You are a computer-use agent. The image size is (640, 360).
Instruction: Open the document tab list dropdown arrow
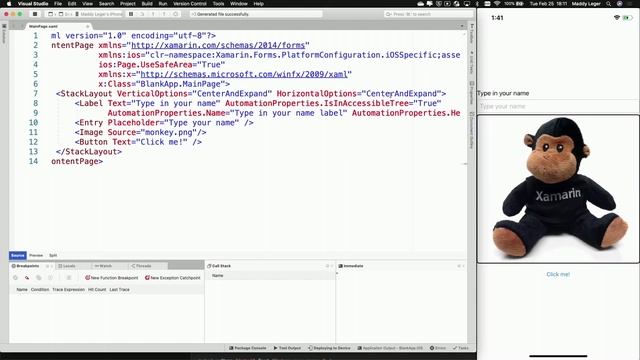[x=462, y=26]
